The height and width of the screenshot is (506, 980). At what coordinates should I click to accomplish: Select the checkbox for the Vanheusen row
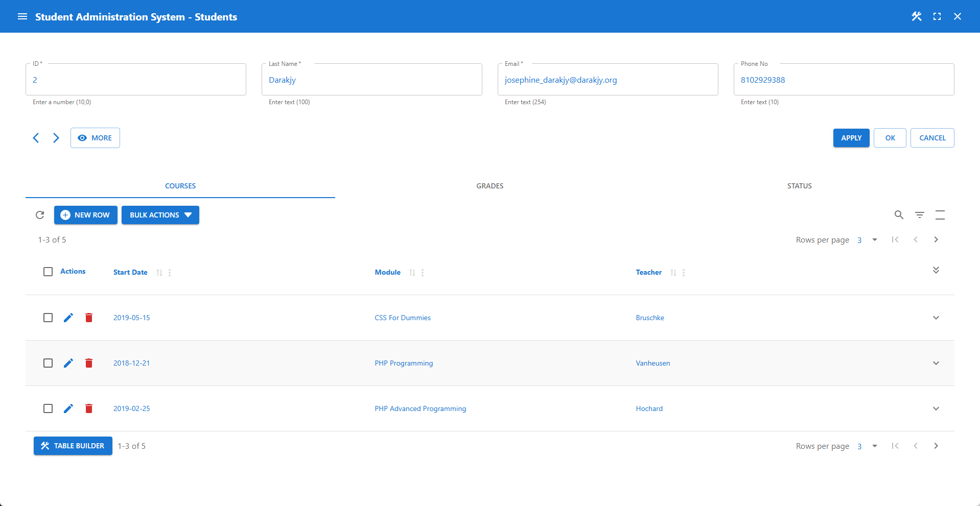(x=48, y=363)
